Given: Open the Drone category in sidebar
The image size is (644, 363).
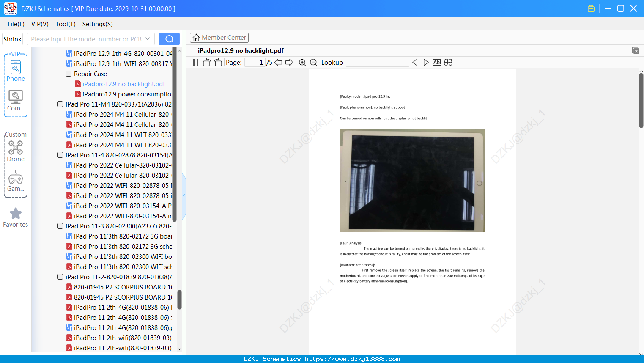Looking at the screenshot, I should (16, 151).
